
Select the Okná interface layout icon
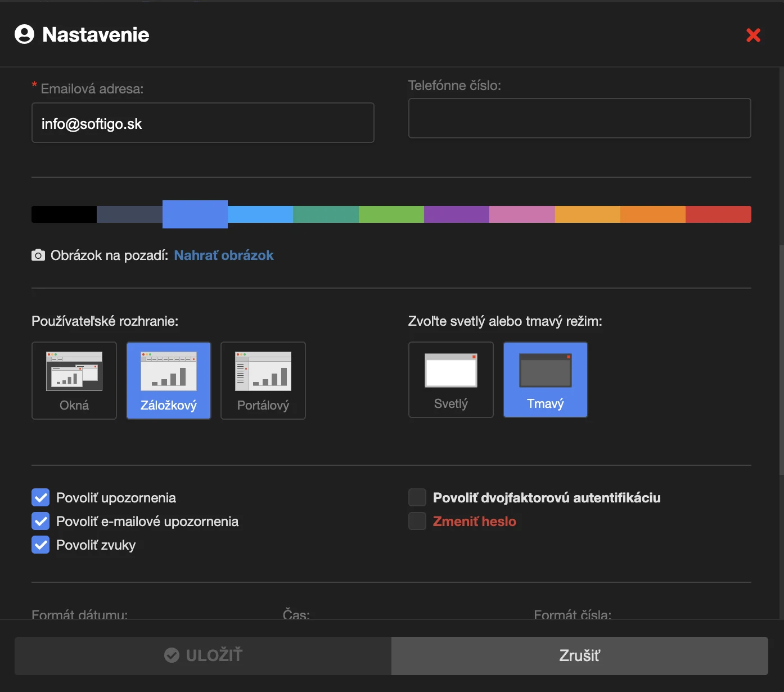pos(74,372)
